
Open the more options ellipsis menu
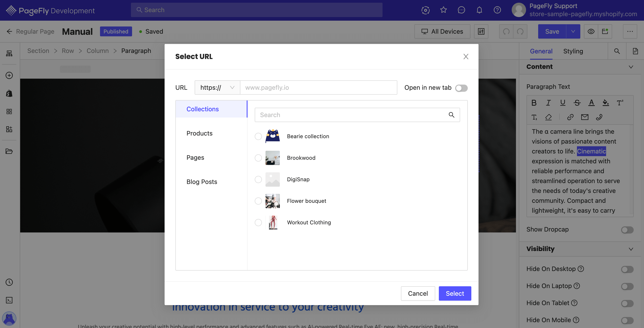point(630,31)
